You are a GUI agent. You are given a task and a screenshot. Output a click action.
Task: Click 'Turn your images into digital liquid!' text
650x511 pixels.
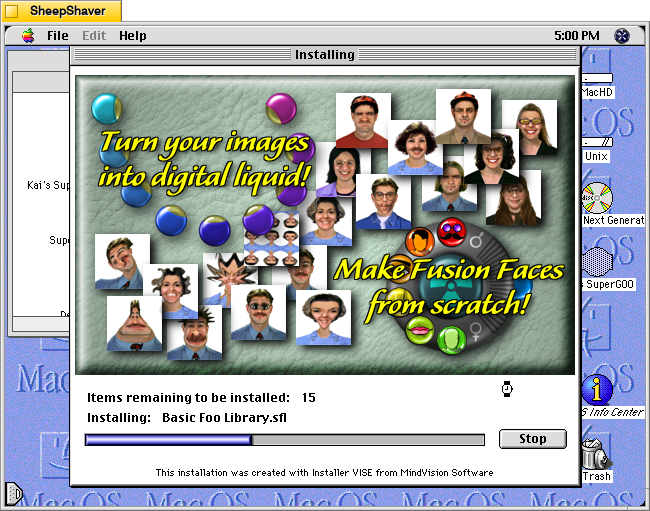coord(205,162)
